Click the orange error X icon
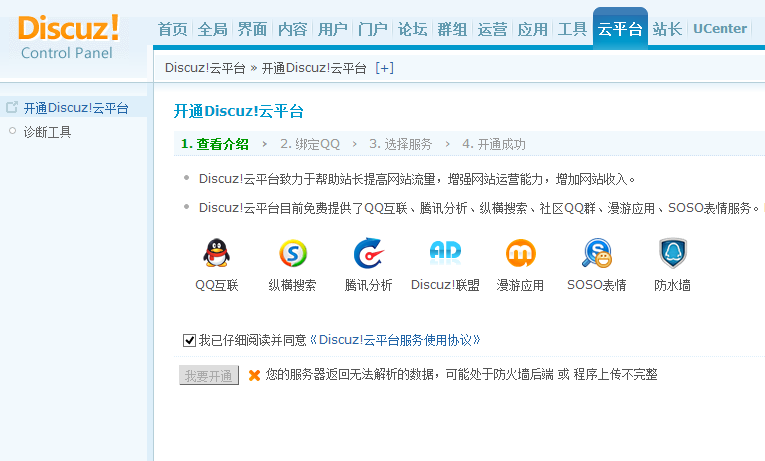This screenshot has width=765, height=461. pos(254,375)
